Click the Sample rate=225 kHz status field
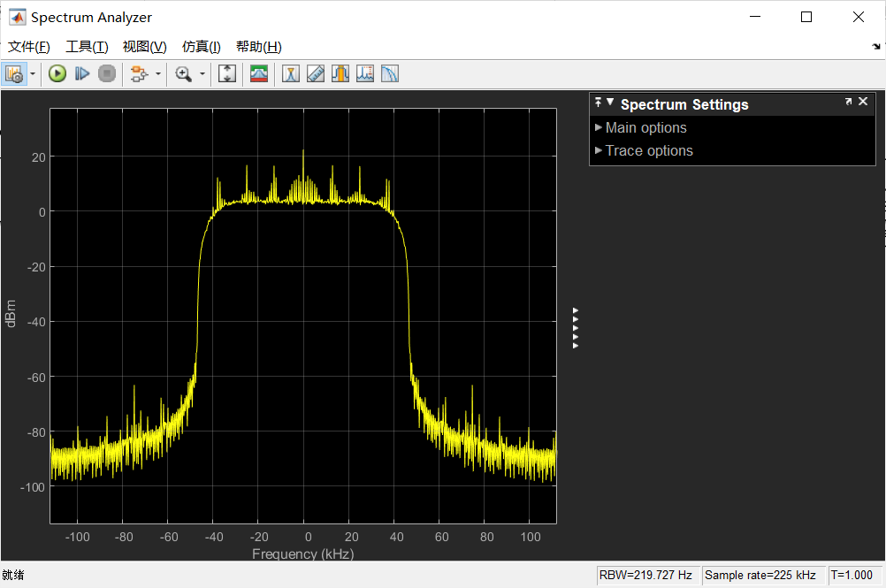 click(x=762, y=575)
